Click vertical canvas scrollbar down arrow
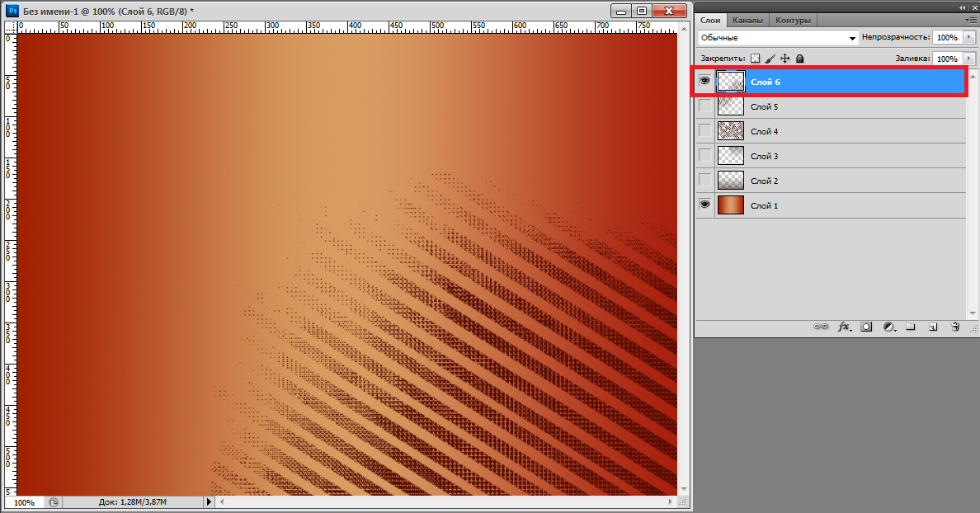Screen dimensions: 980x513 [683, 489]
